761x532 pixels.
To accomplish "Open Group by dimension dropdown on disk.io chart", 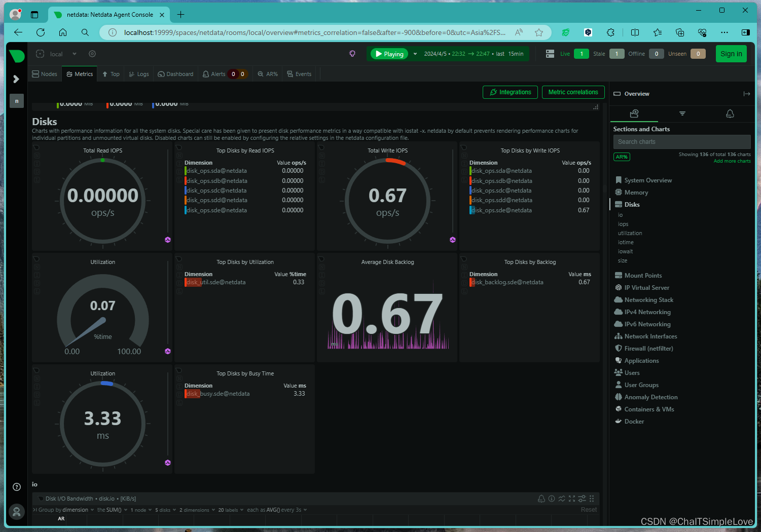I will 66,510.
